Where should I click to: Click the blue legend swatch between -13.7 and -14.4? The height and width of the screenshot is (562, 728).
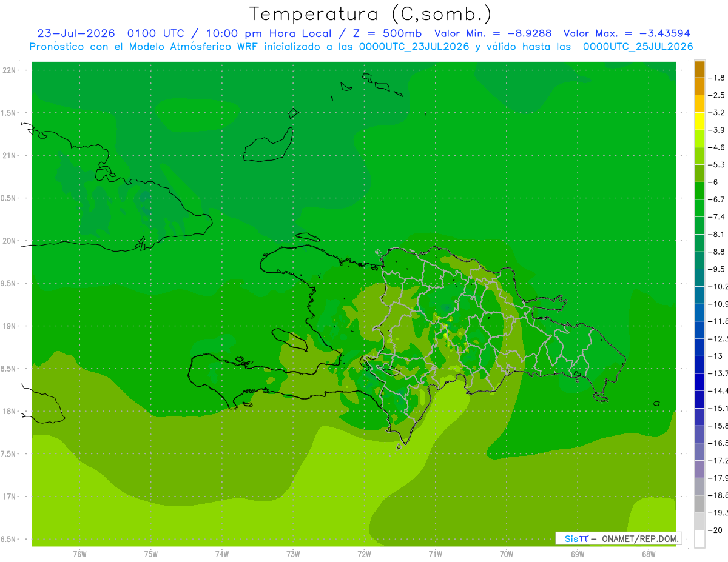[699, 381]
